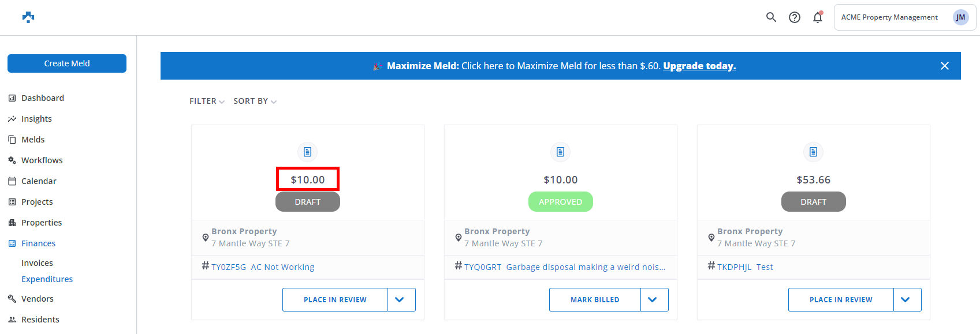Go to Dashboard in sidebar
The image size is (980, 334).
pos(43,98)
